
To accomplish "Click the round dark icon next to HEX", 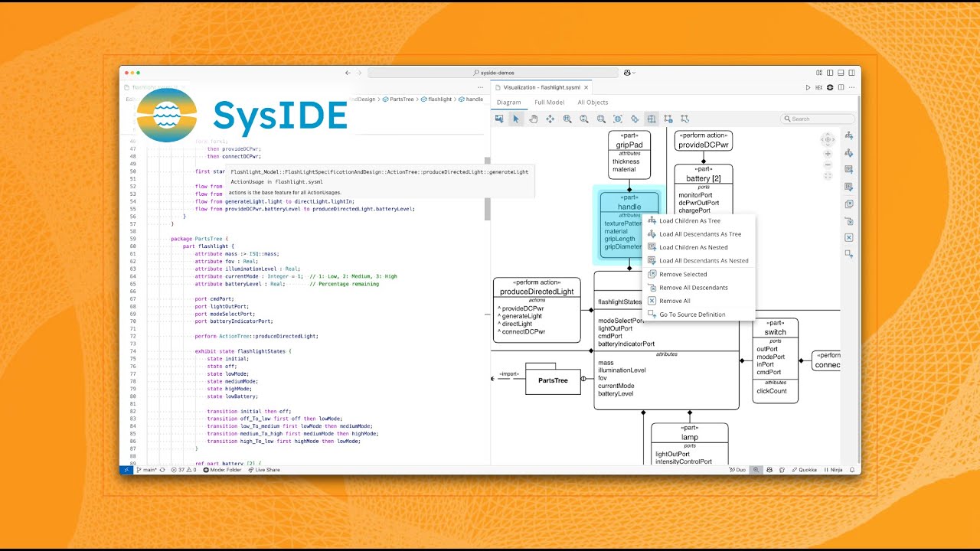I will point(830,87).
